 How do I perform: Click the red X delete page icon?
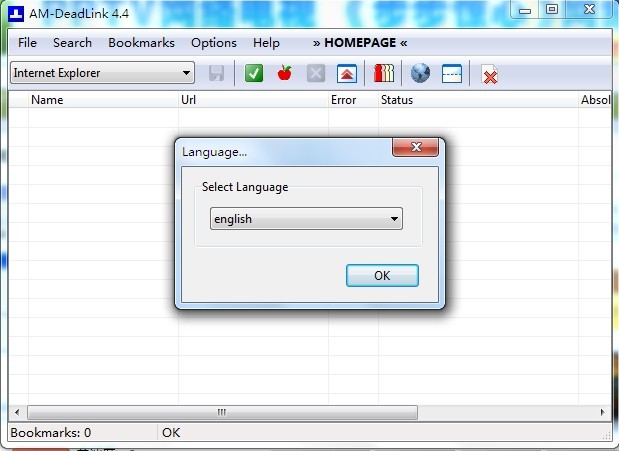[489, 73]
